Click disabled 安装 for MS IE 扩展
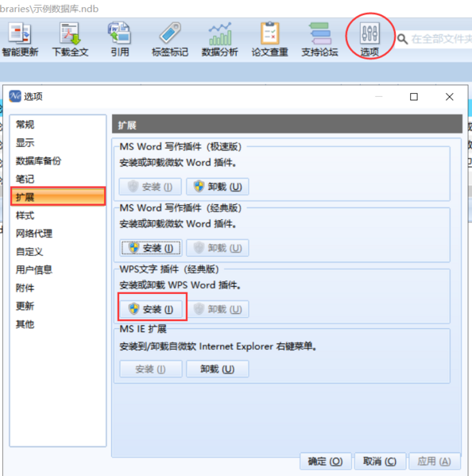Viewport: 472px width, 476px height. tap(150, 369)
